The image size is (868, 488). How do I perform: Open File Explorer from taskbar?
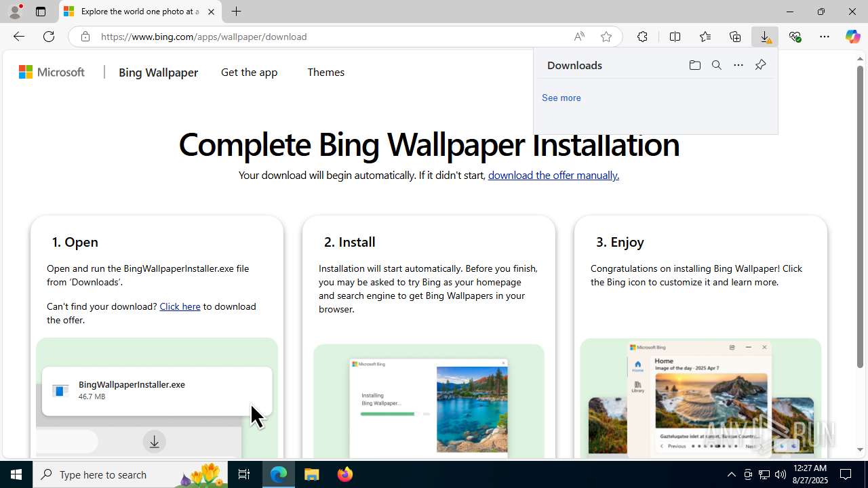point(311,474)
